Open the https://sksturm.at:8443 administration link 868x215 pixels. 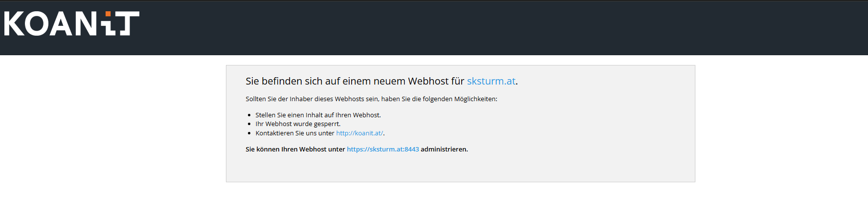(382, 149)
